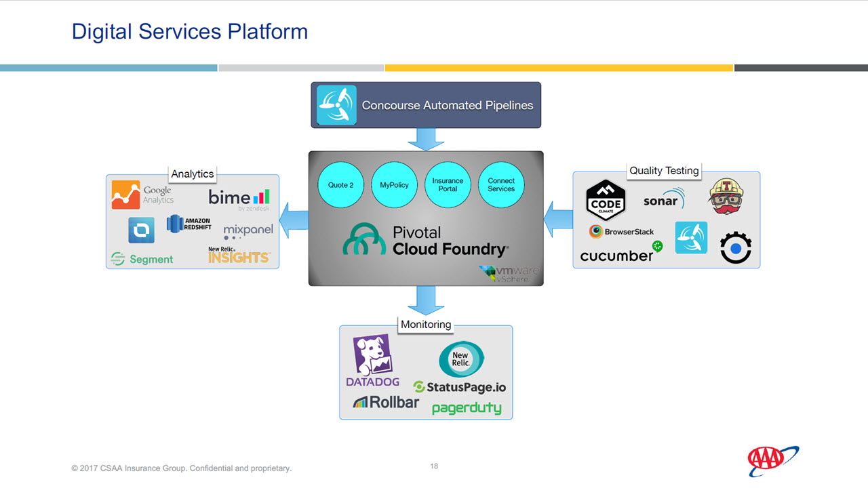Click the Monitoring label
The width and height of the screenshot is (868, 488).
click(426, 325)
